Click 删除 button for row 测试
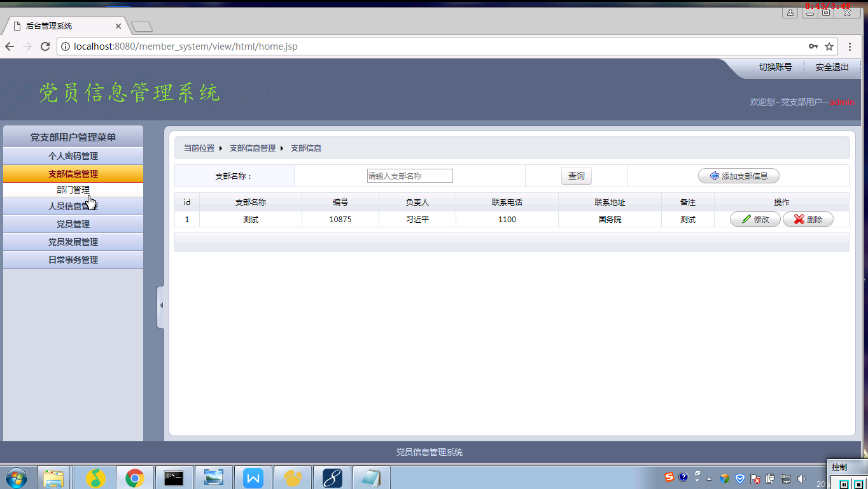Screen dimensions: 868x489 point(808,219)
